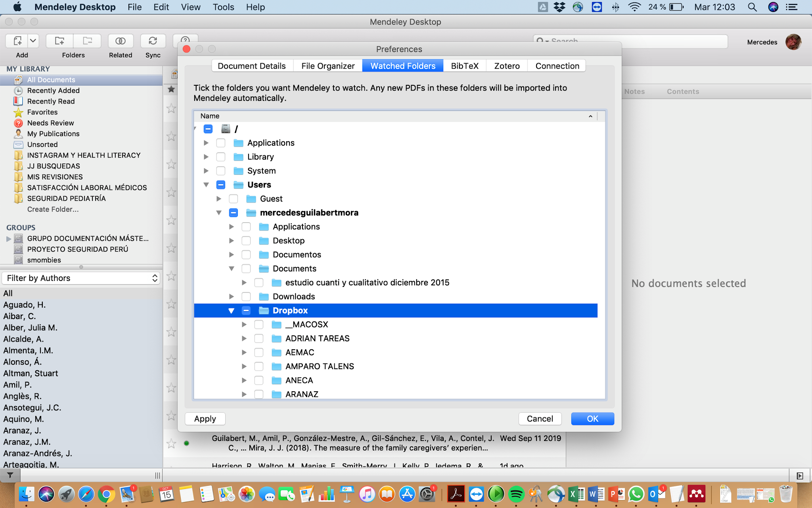
Task: Select Needs Review in sidebar
Action: pyautogui.click(x=50, y=123)
